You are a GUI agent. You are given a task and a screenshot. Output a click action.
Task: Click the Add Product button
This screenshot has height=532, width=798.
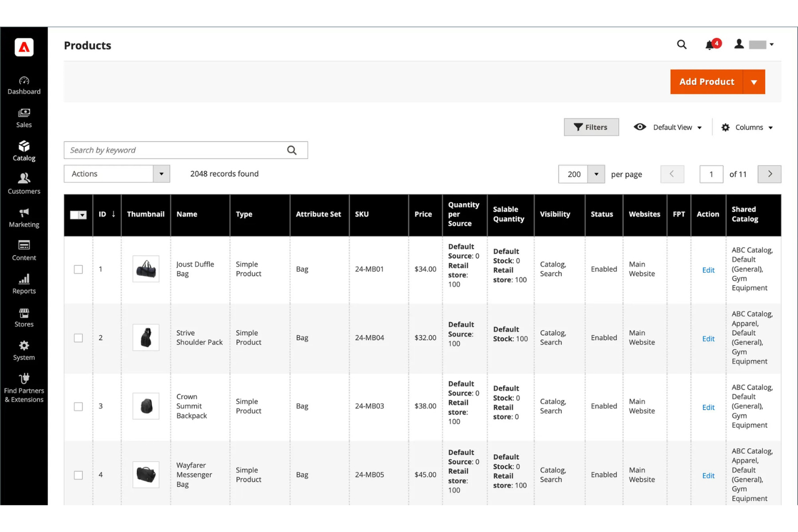[706, 81]
